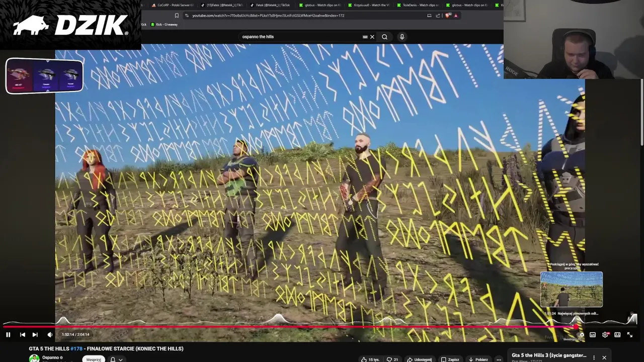This screenshot has height=362, width=644.
Task: Pause the YouTube video
Action: pos(8,334)
